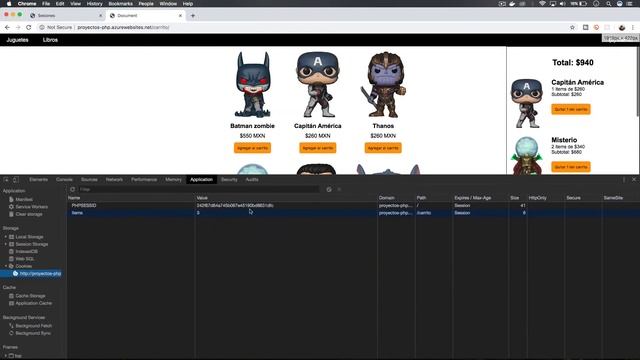Bookmark the page with the star icon

click(572, 27)
